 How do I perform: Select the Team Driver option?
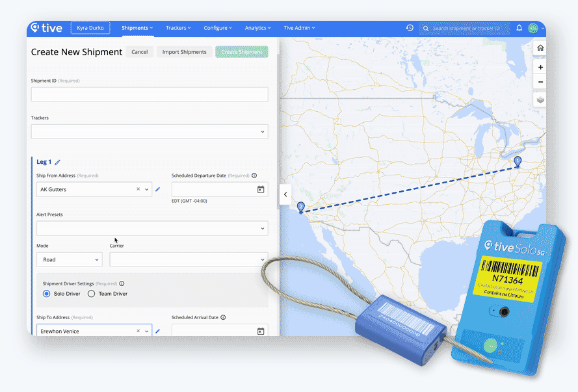click(x=92, y=294)
